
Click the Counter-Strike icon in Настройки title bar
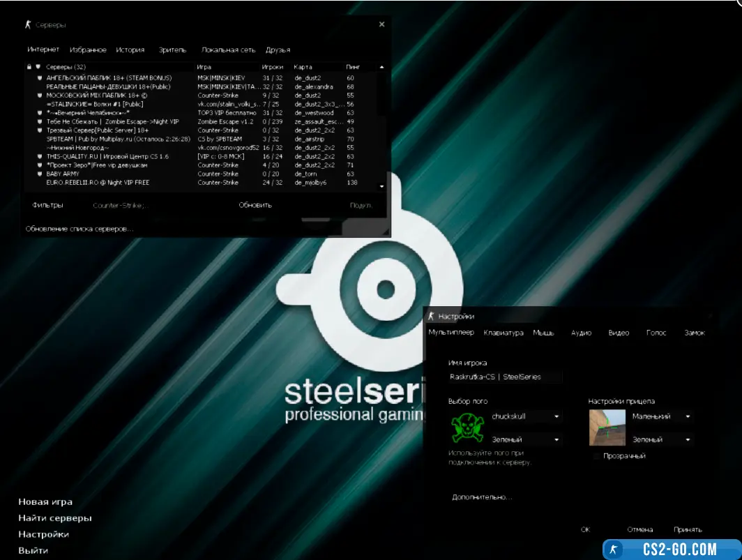coord(432,316)
